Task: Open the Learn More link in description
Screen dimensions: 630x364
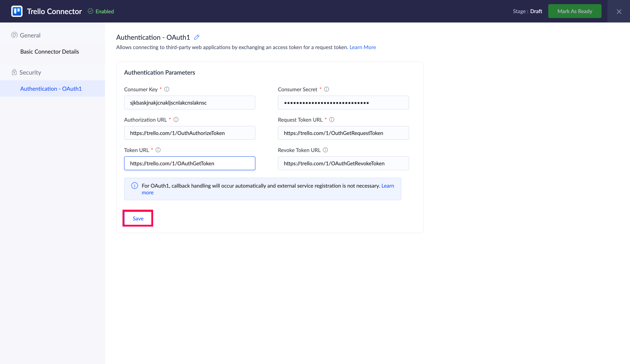Action: [362, 47]
